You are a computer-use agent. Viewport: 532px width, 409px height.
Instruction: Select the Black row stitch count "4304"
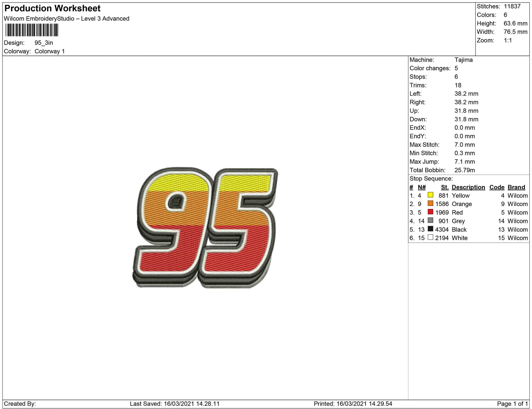pyautogui.click(x=442, y=230)
